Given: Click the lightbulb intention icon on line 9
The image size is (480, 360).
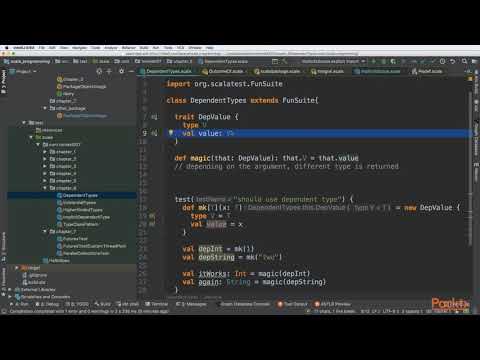Looking at the screenshot, I should 171,133.
